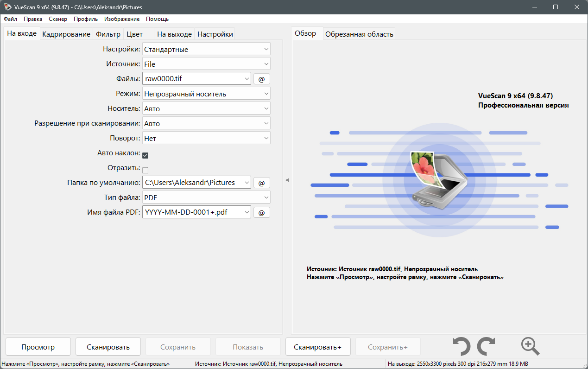The image size is (588, 369).
Task: Switch to the Обрезанная область tab
Action: coord(359,34)
